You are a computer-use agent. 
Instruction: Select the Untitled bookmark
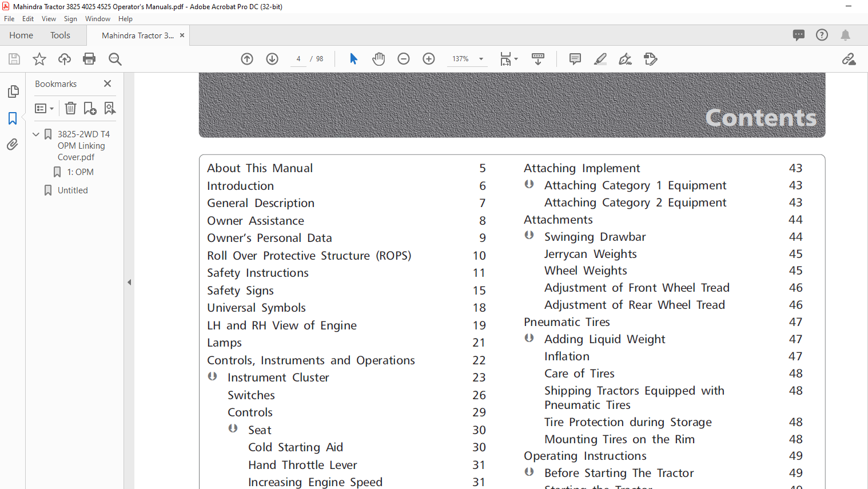73,190
